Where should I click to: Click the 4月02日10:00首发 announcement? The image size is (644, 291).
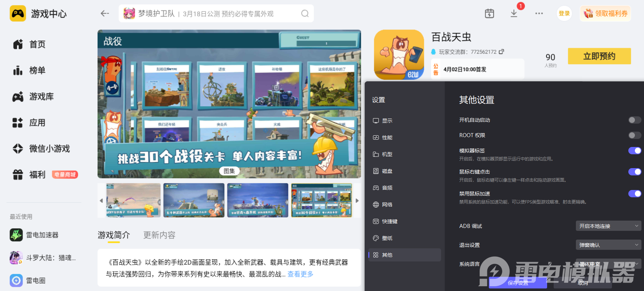click(478, 69)
